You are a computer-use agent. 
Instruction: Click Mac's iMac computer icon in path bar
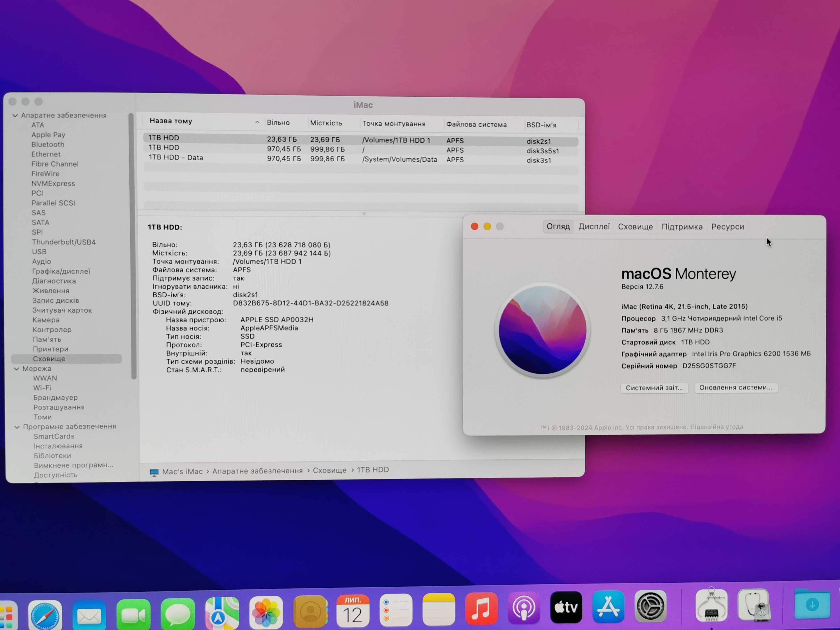[154, 472]
